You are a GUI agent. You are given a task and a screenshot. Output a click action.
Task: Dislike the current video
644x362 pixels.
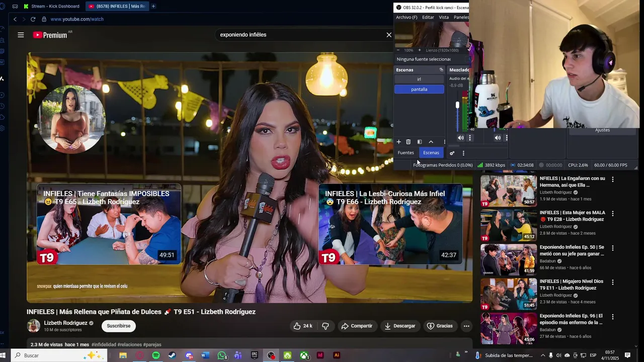coord(326,326)
